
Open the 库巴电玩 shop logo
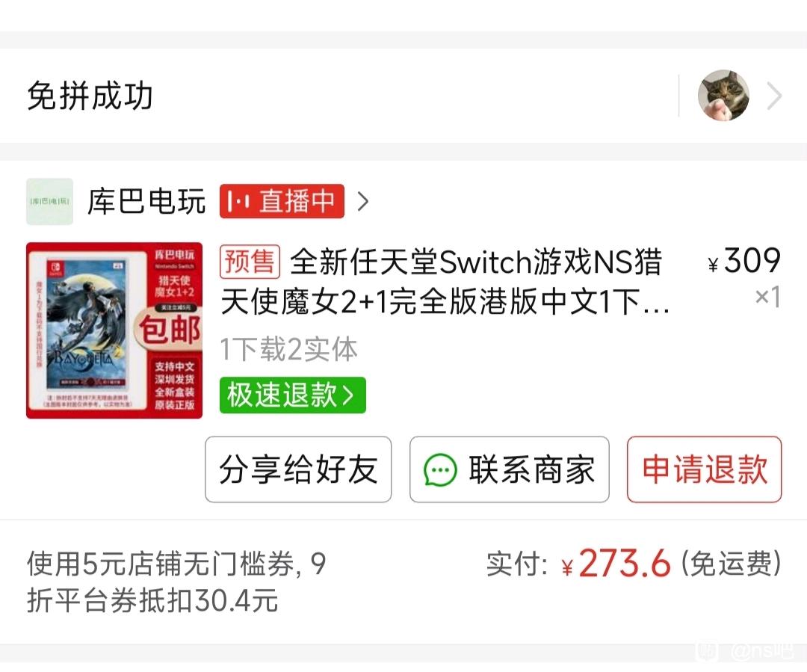click(x=49, y=201)
